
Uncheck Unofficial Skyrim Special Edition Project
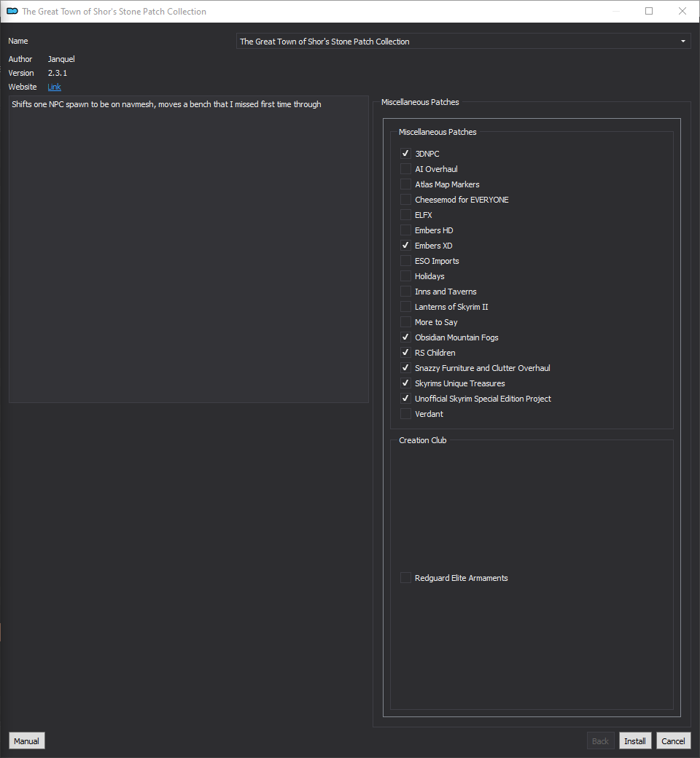point(405,399)
